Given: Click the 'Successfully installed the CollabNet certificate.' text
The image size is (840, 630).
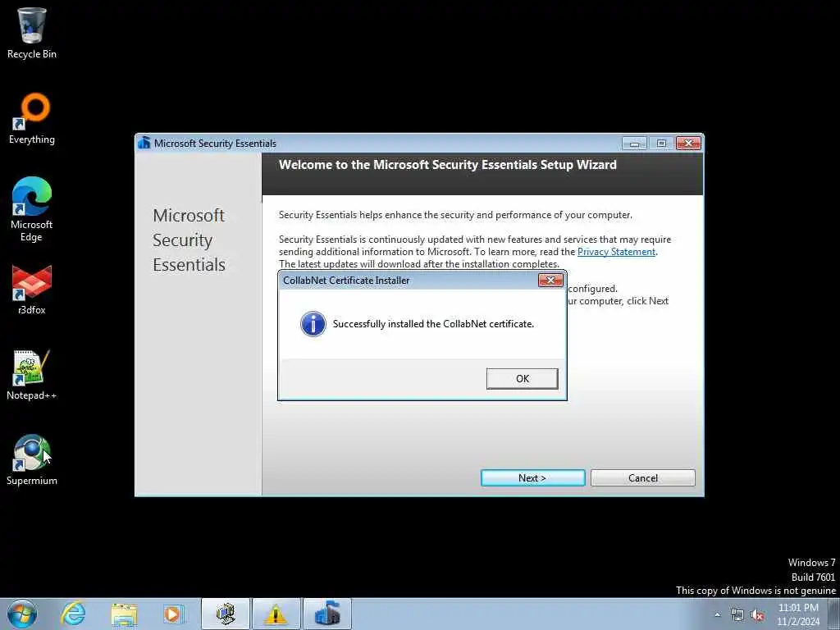Looking at the screenshot, I should tap(433, 324).
